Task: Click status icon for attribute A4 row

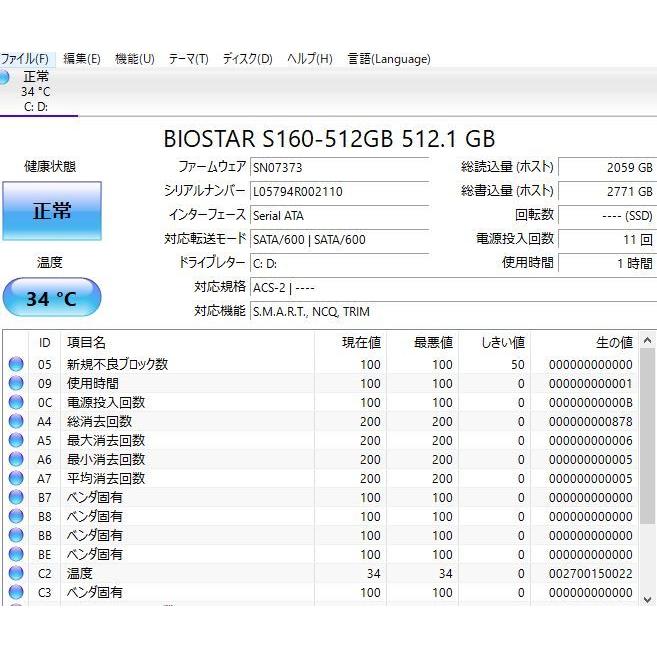Action: (16, 421)
